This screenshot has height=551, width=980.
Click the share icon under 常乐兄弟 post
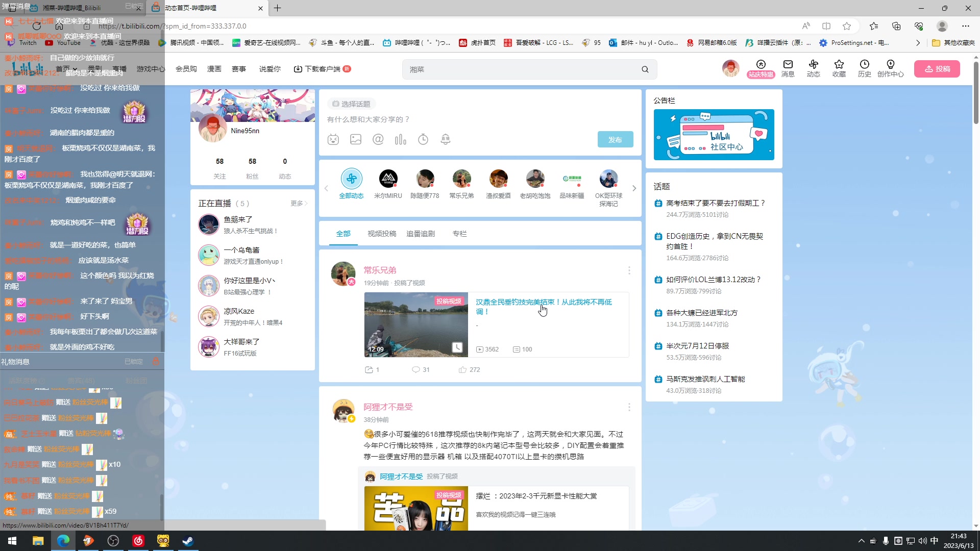[x=369, y=370]
